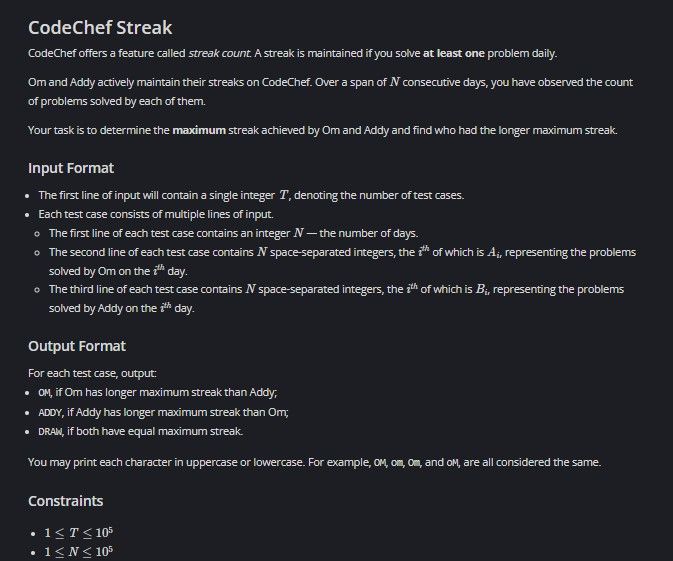Screen dimensions: 673x561
Task: Click the constraint on N
Action: point(79,552)
